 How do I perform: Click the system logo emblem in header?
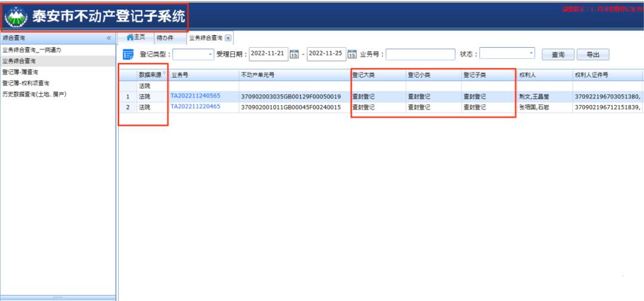16,17
